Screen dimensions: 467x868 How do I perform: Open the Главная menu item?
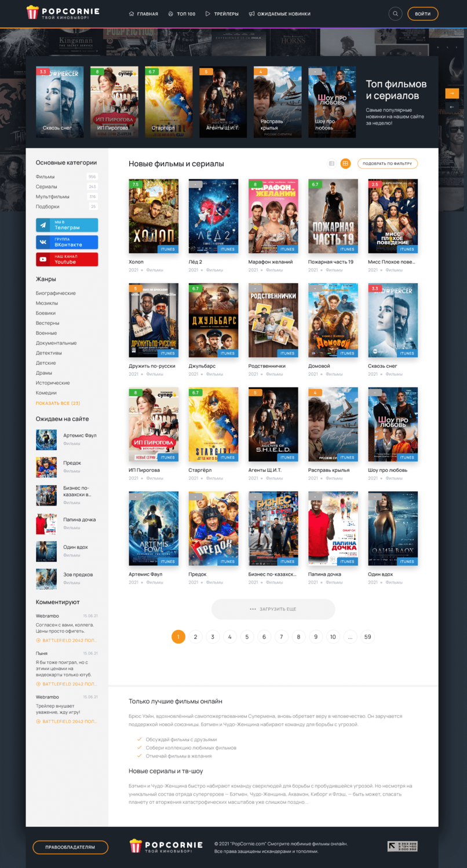pos(144,14)
